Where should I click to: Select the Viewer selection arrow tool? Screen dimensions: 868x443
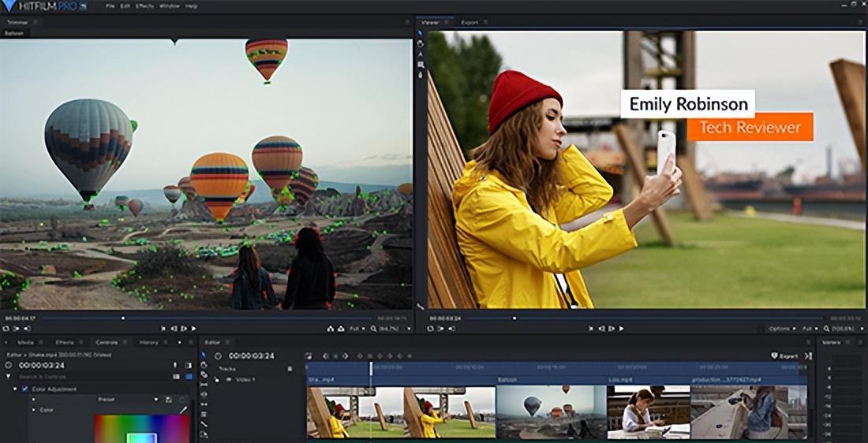point(420,33)
